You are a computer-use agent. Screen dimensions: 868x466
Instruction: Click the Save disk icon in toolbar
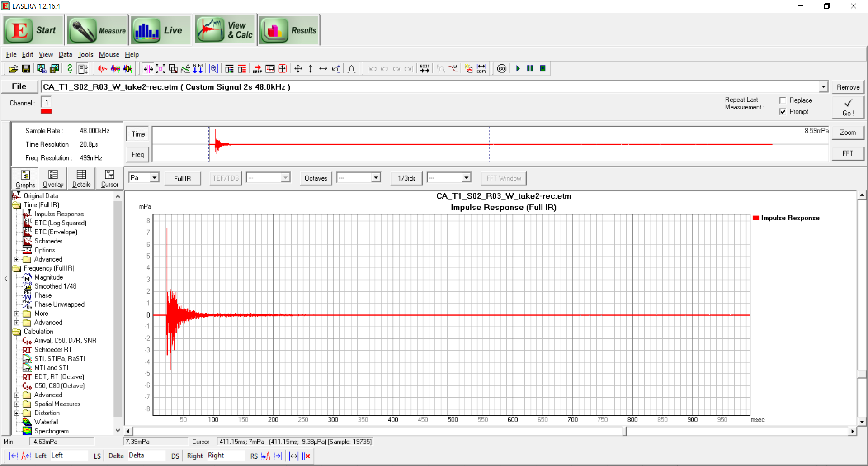(x=26, y=69)
